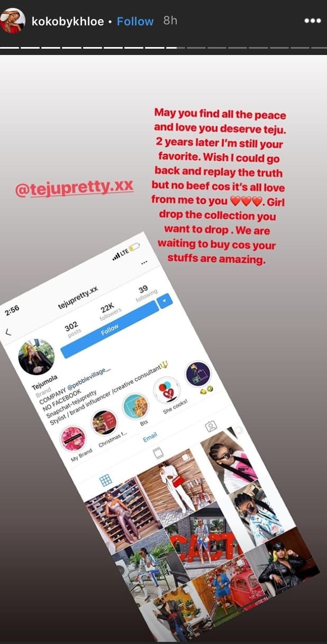The width and height of the screenshot is (327, 644).
Task: Open the She cooks! story highlight
Action: pyautogui.click(x=167, y=390)
